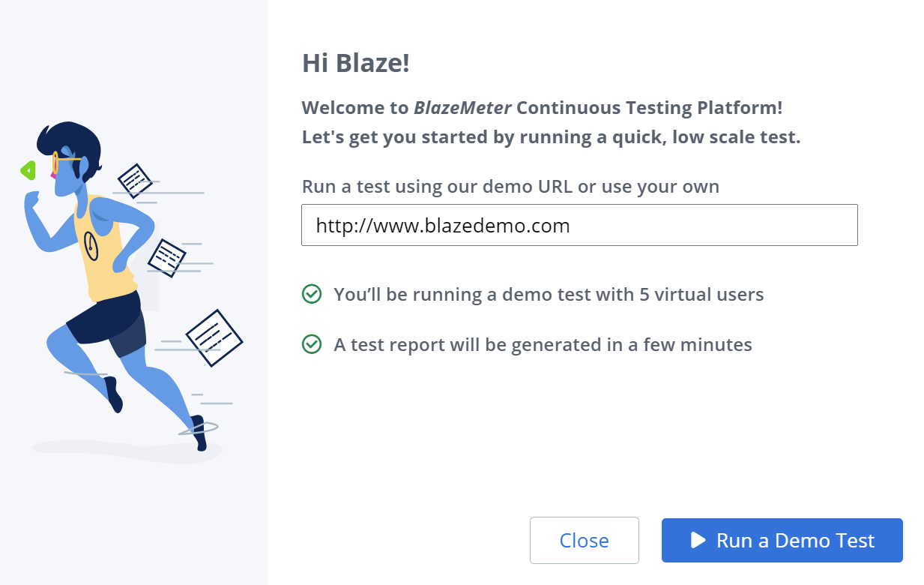The image size is (924, 585).
Task: Click the play triangle icon on Run button
Action: 698,540
